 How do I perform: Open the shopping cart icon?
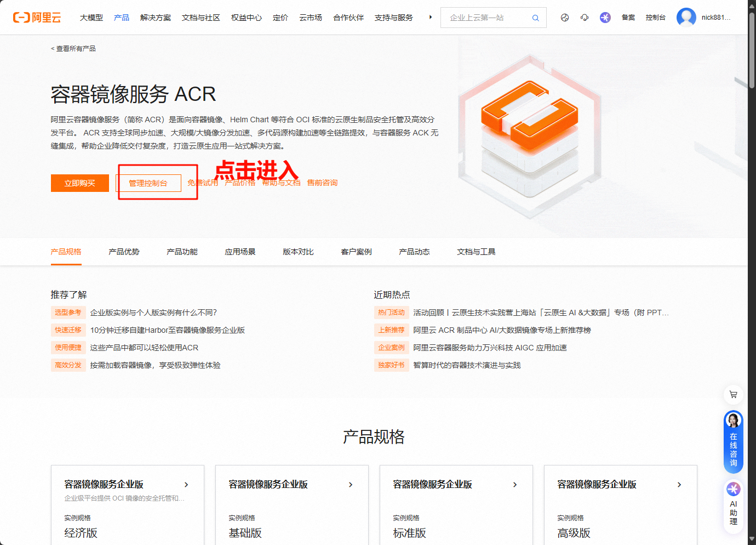pos(734,394)
